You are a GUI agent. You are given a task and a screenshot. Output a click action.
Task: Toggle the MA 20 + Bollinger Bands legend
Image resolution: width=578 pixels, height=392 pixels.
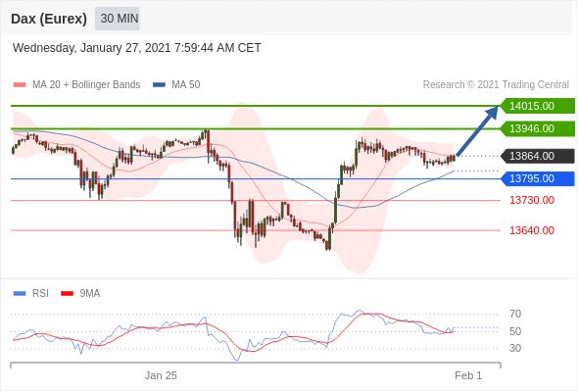pyautogui.click(x=86, y=85)
